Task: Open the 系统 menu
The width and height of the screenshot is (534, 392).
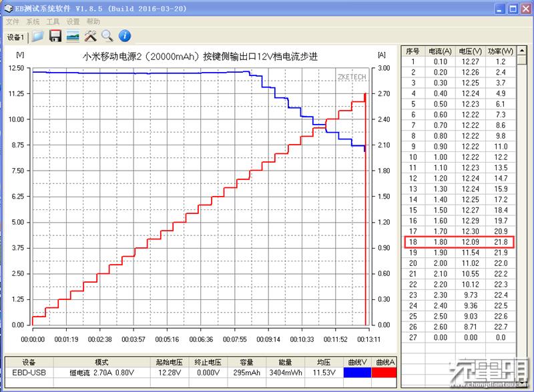Action: coord(33,22)
